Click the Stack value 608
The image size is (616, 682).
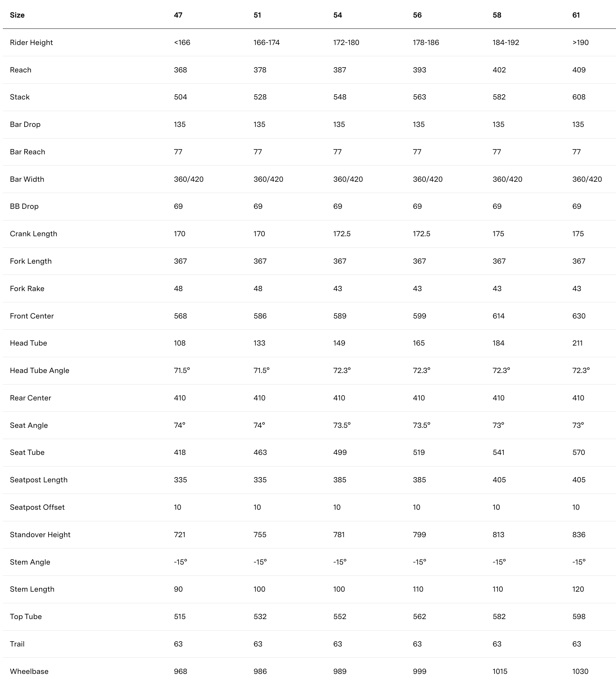(579, 97)
